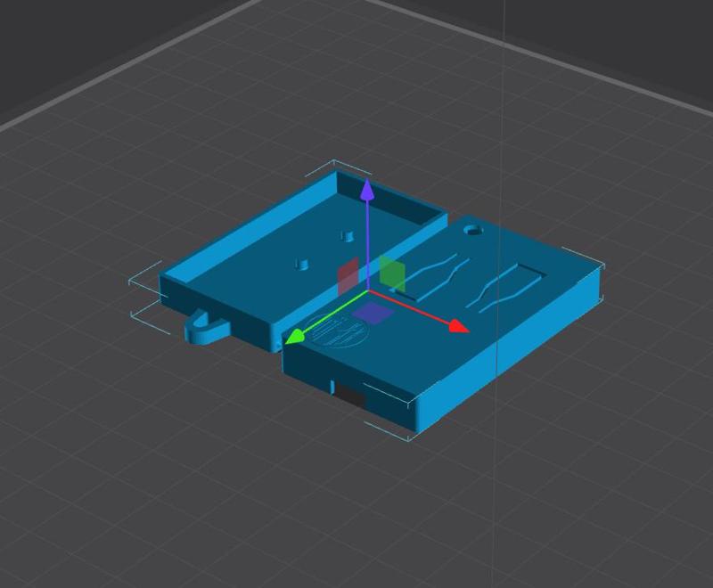713x588 pixels.
Task: Click the circular hole on the lid
Action: pos(473,230)
